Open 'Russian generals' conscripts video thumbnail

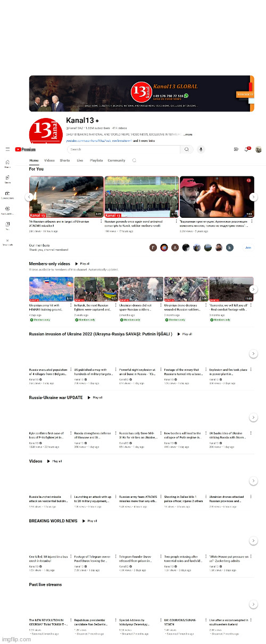142,197
